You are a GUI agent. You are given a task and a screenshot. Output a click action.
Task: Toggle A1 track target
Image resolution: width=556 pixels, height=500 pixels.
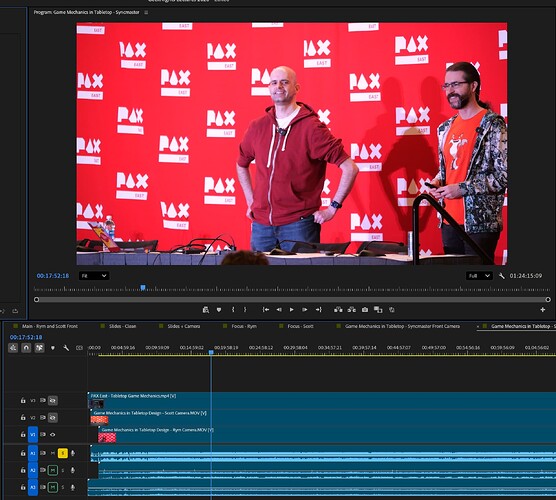pyautogui.click(x=33, y=453)
